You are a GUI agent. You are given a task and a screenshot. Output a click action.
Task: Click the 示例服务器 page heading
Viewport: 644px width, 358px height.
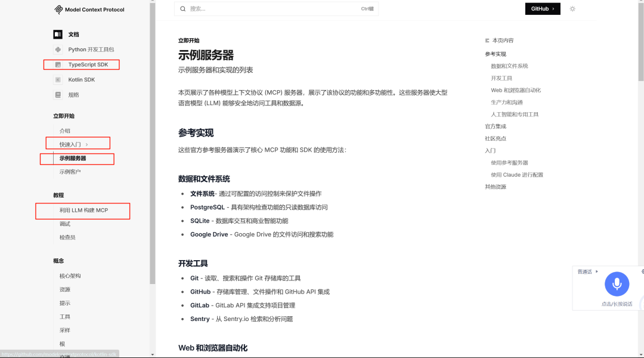[x=206, y=55]
